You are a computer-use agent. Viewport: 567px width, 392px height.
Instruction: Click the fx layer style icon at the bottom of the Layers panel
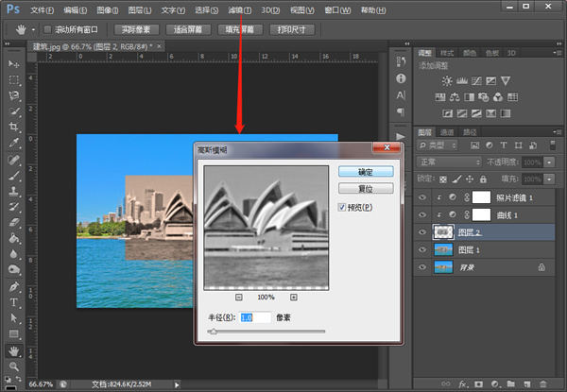tap(463, 384)
